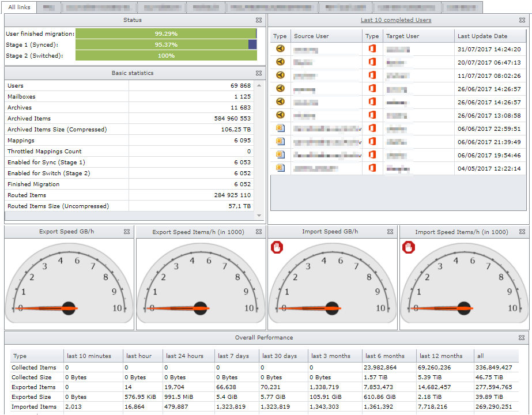
Task: Collapse the Import Speed Items/h panel via its header icon
Action: [523, 232]
